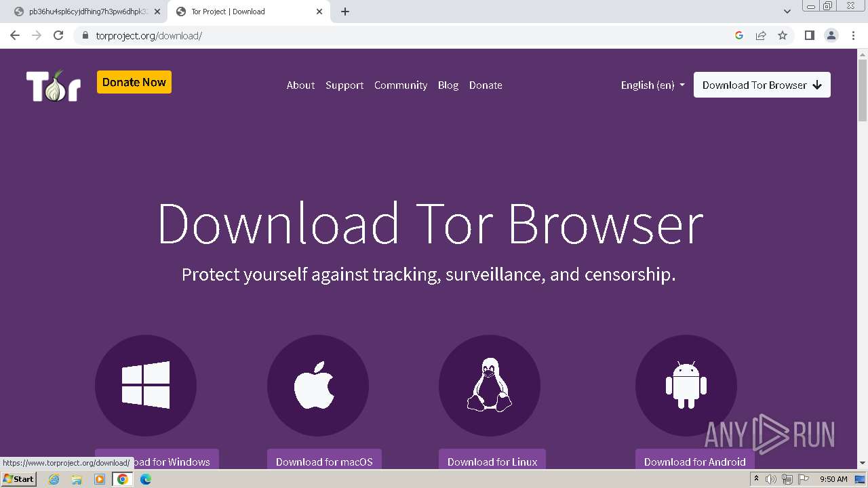The width and height of the screenshot is (868, 488).
Task: Click the Google icon in address bar
Action: coord(739,35)
